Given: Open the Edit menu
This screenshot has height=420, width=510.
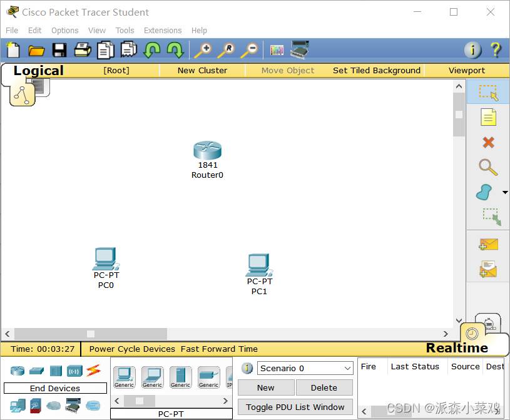Looking at the screenshot, I should pyautogui.click(x=34, y=30).
